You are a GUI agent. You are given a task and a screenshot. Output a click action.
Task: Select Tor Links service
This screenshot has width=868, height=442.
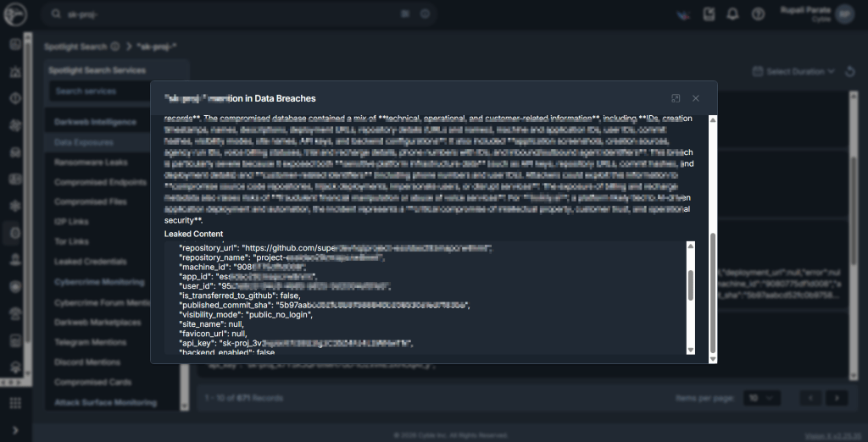click(71, 241)
